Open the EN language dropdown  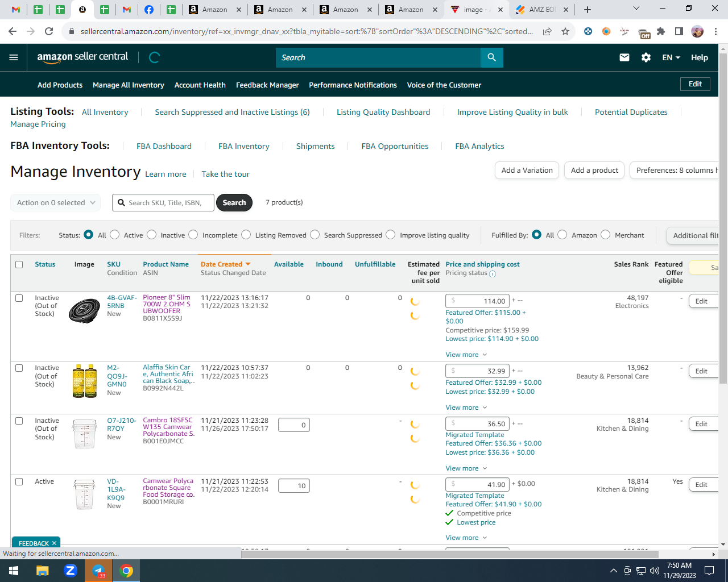pos(671,57)
